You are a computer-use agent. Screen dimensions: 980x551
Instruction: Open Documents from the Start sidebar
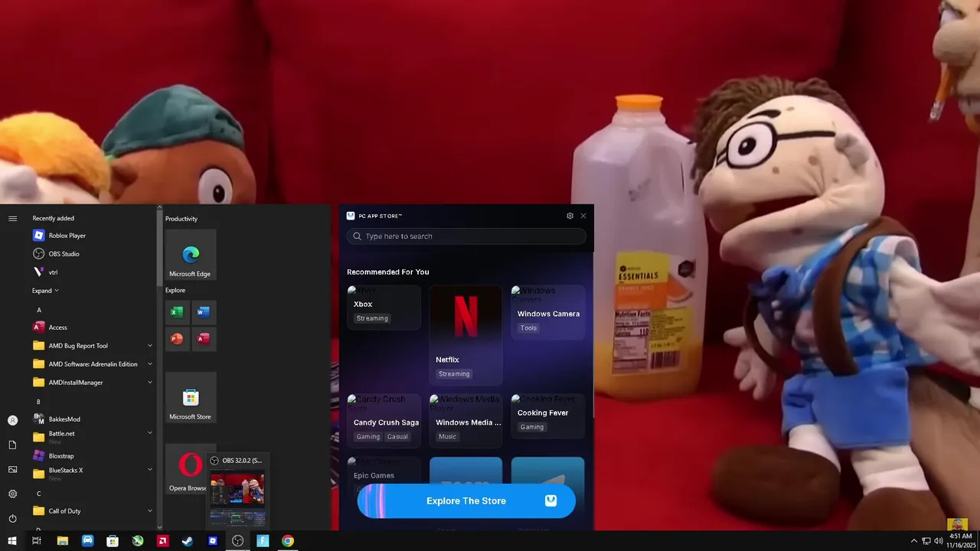[12, 445]
